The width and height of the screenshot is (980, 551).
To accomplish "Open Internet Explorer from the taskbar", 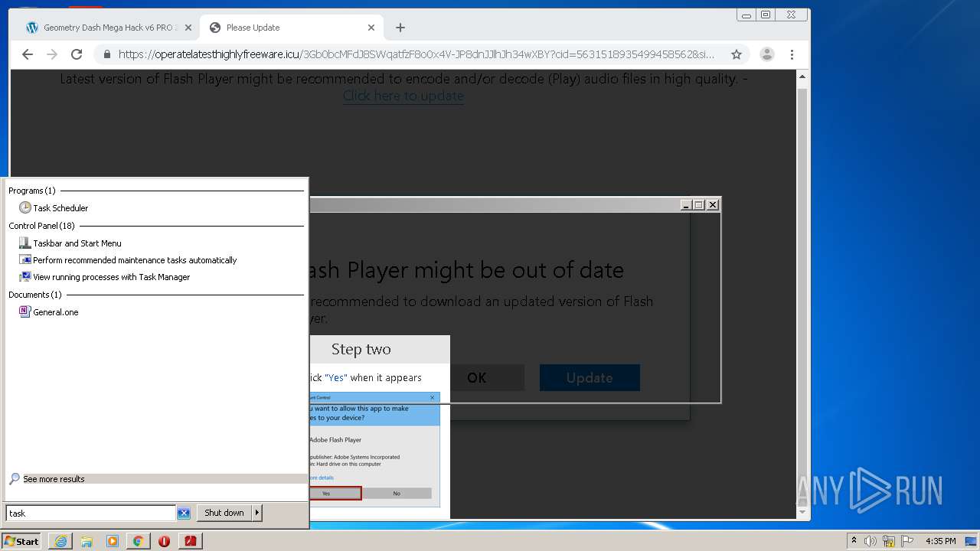I will point(60,541).
